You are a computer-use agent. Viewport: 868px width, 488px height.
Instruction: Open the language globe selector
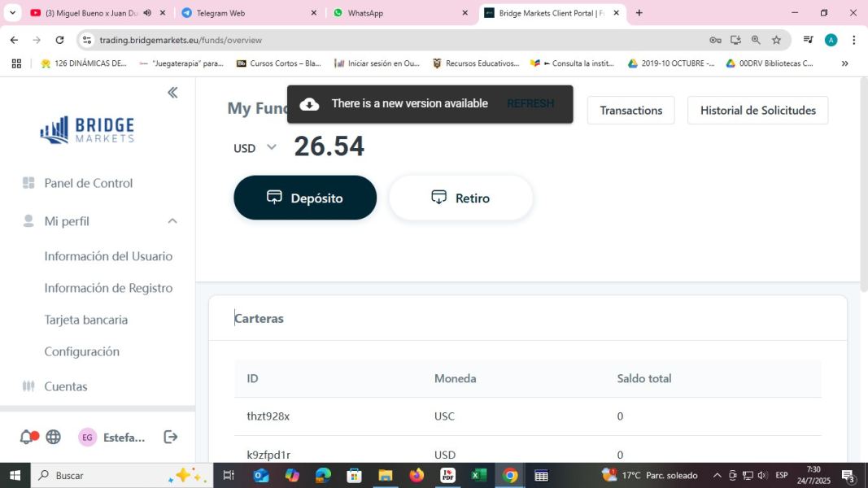click(x=53, y=437)
